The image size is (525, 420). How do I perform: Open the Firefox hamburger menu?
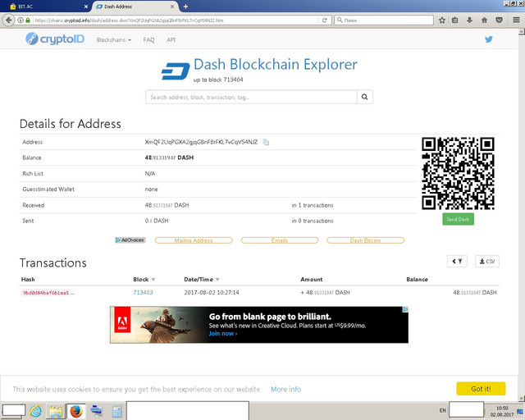point(516,20)
